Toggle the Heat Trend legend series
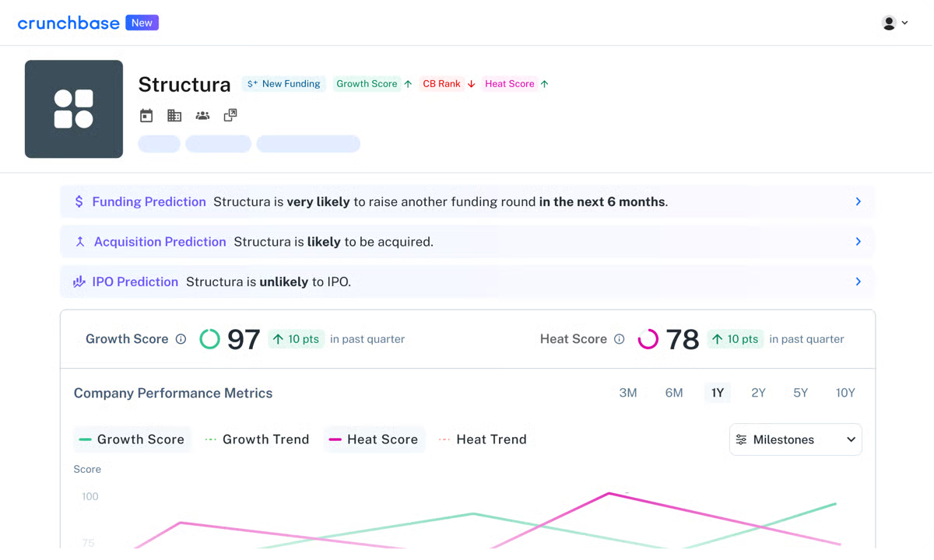Screen dimensions: 934x560 click(483, 439)
